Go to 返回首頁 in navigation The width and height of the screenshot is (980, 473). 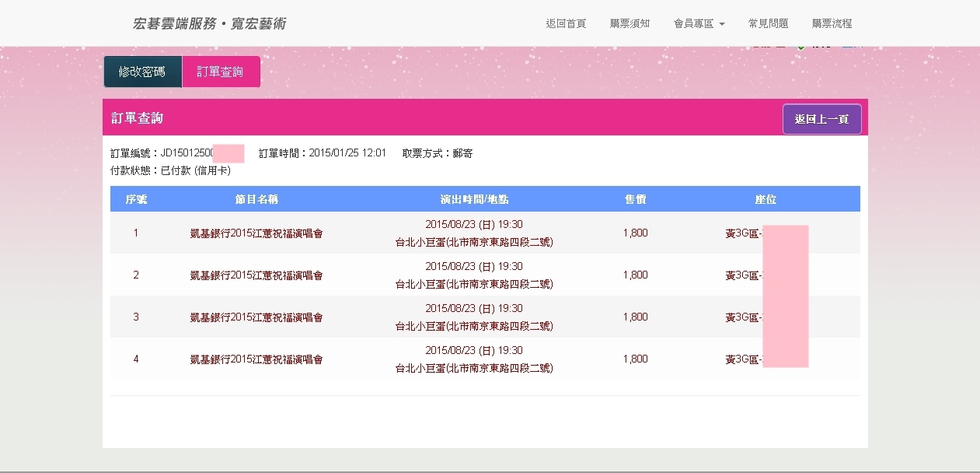tap(566, 23)
